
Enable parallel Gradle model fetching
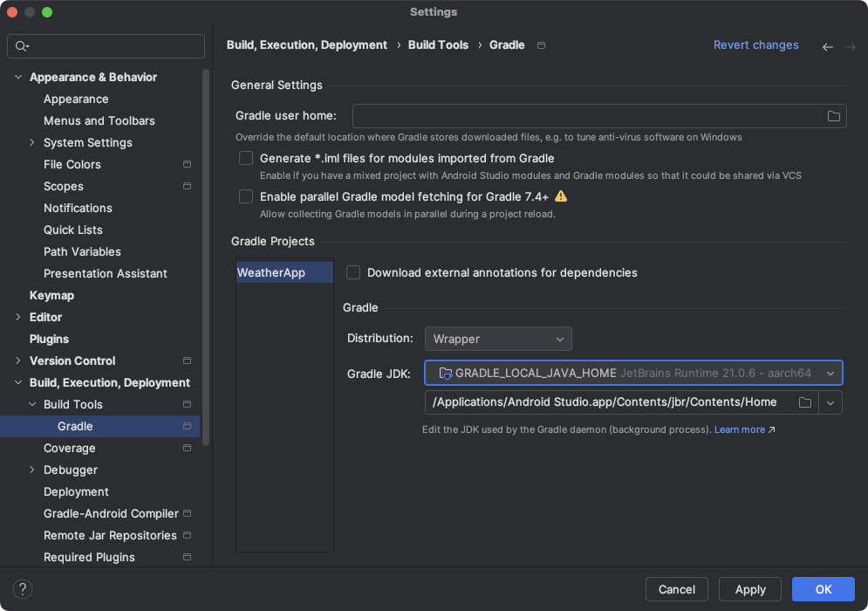point(245,196)
